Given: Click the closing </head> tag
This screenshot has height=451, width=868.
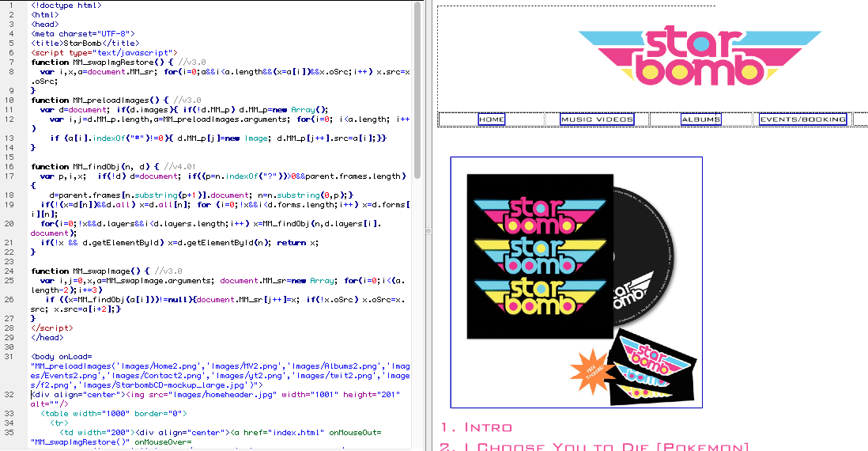Looking at the screenshot, I should click(47, 337).
